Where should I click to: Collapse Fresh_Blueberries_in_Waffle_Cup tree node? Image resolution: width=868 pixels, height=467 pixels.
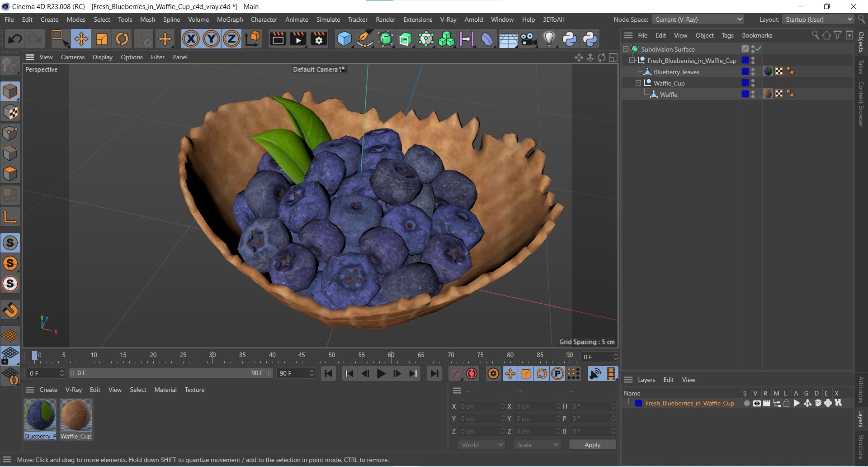632,60
